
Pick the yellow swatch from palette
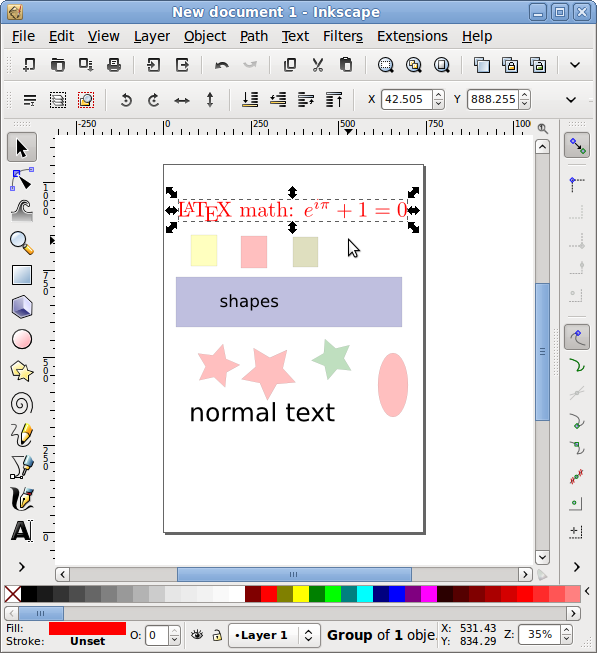(301, 594)
